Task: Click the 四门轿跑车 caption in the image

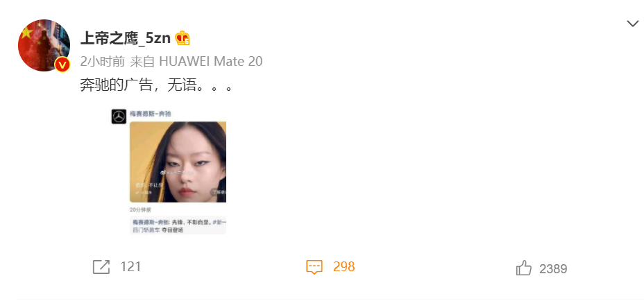Action: (145, 230)
